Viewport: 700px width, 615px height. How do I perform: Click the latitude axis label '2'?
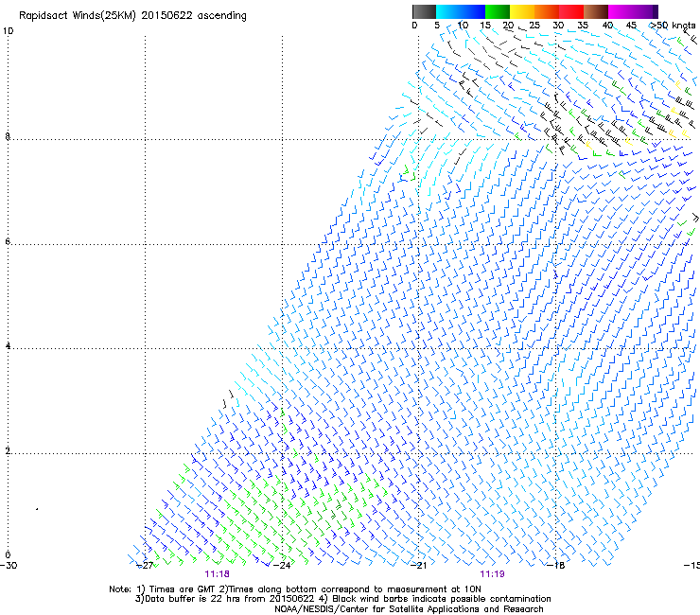tap(8, 451)
